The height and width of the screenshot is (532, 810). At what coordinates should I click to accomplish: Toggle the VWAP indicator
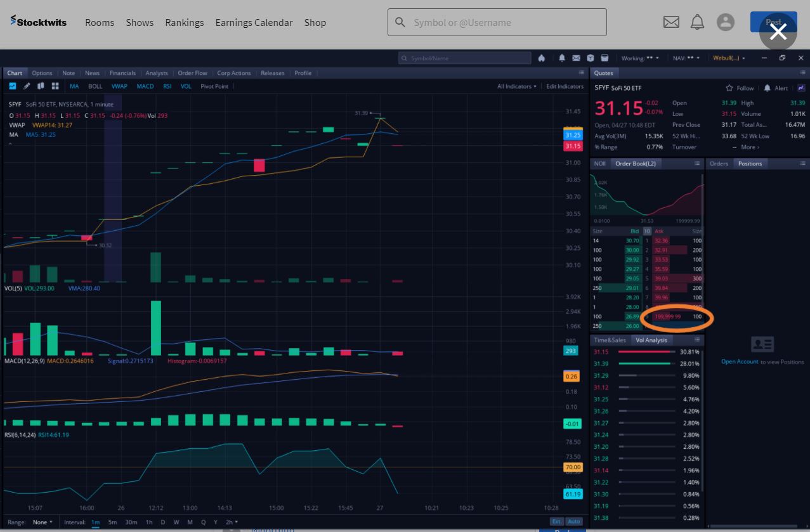pyautogui.click(x=119, y=86)
